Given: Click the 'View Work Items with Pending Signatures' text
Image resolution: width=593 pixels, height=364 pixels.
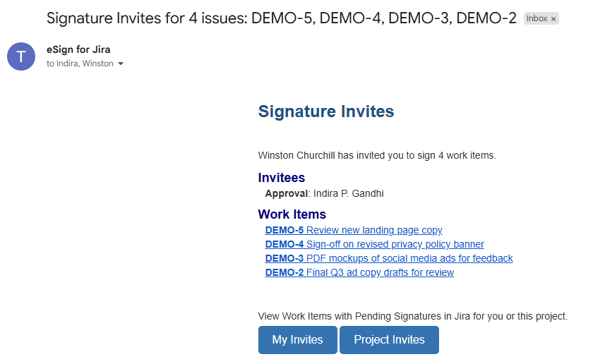Looking at the screenshot, I should point(413,316).
